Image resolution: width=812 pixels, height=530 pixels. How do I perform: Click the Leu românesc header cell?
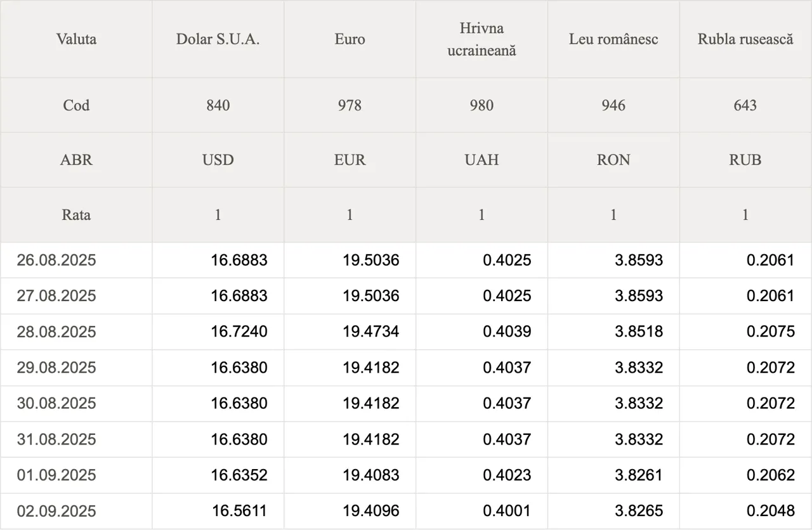(614, 39)
